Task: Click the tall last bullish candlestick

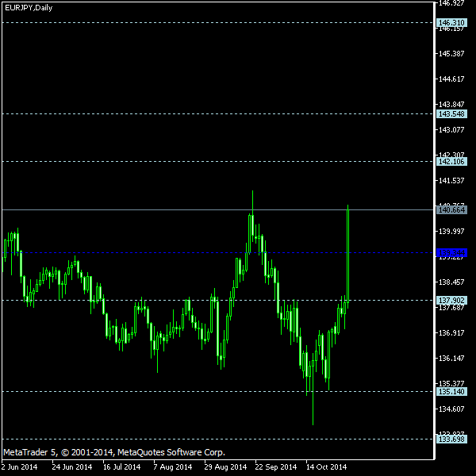Action: [348, 256]
